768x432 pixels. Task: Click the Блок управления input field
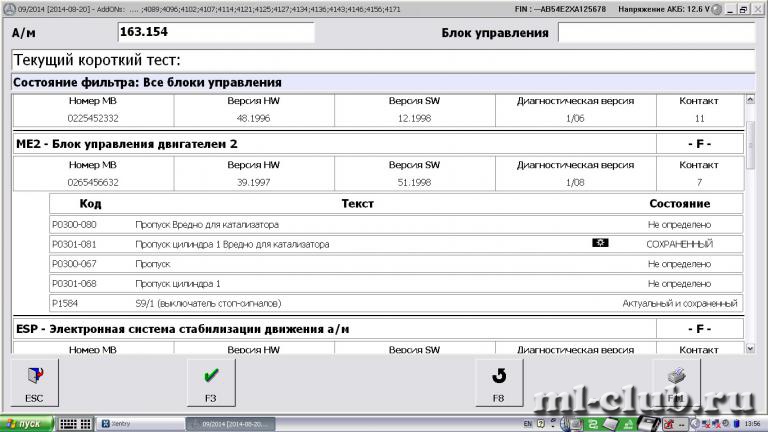click(x=654, y=32)
